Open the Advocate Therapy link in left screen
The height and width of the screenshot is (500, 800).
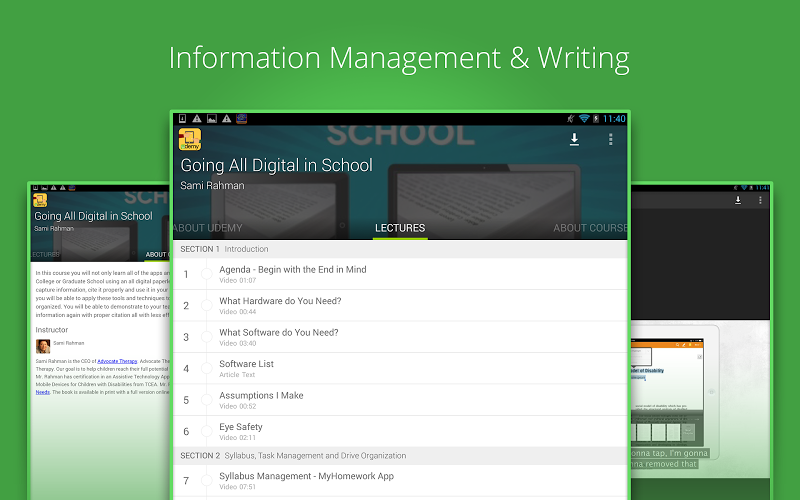117,361
